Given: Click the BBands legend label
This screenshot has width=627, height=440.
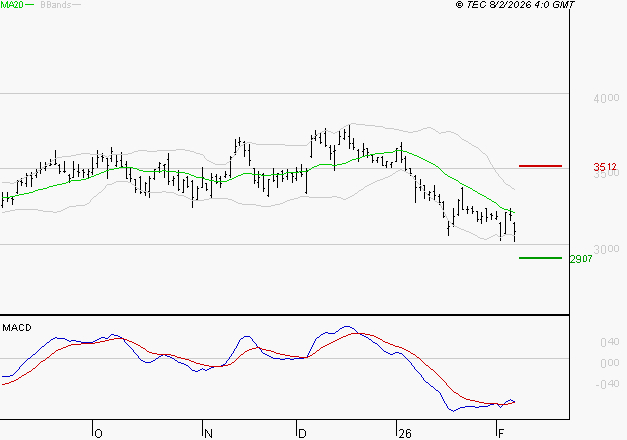Looking at the screenshot, I should (56, 5).
